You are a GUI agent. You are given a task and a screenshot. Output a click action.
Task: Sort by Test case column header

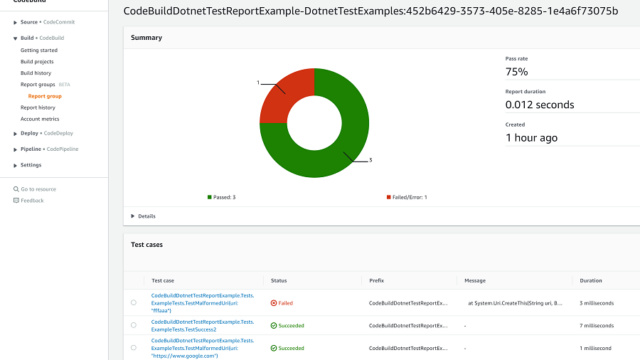pos(163,280)
